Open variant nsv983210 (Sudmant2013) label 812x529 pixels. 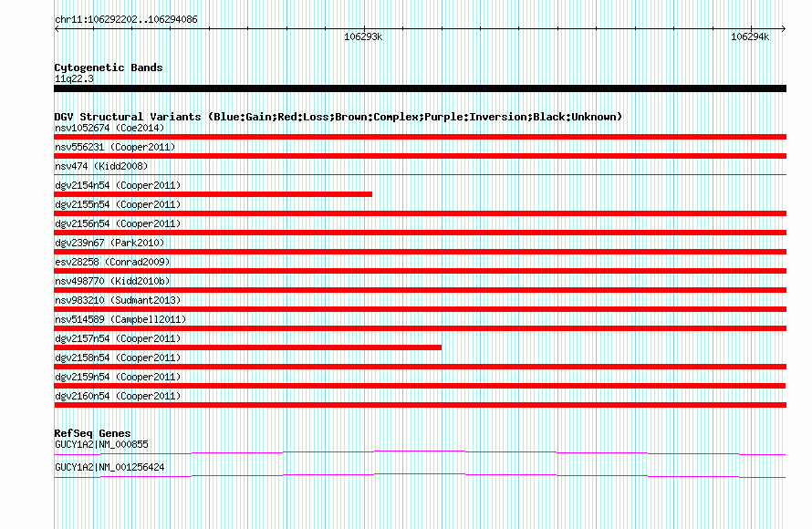(118, 300)
